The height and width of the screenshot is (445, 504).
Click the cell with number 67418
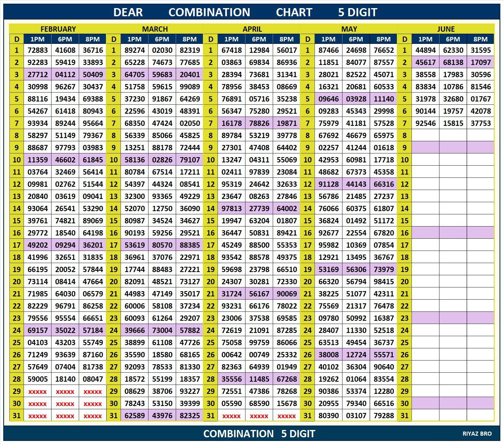coord(231,50)
